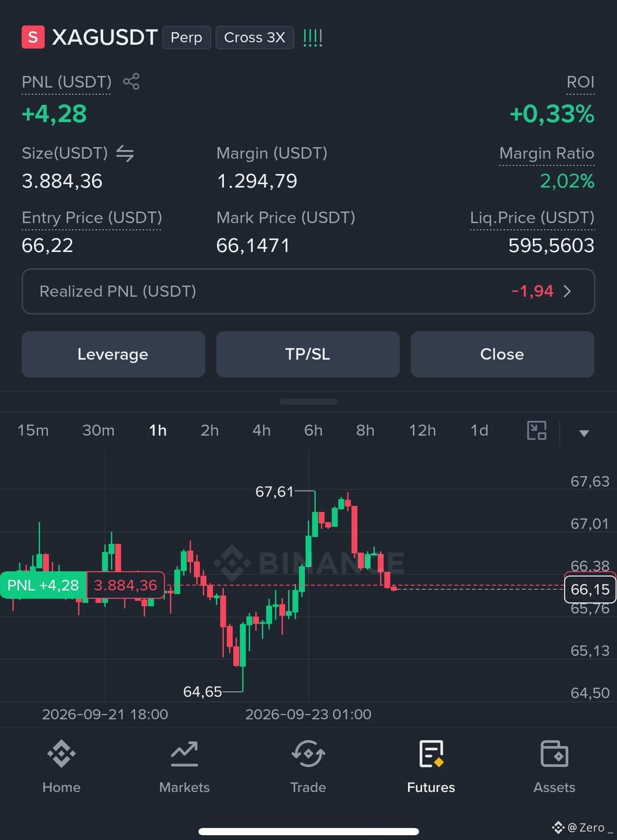Tap the share PNL icon
The height and width of the screenshot is (840, 617).
(x=131, y=81)
